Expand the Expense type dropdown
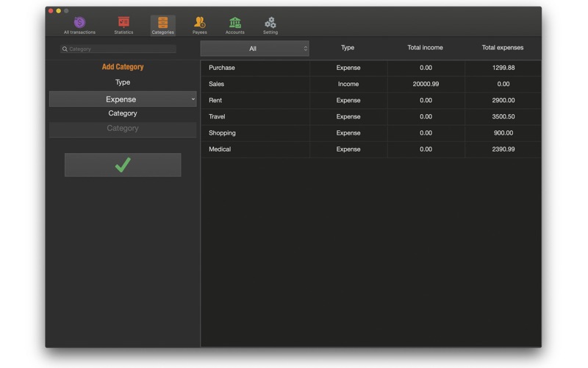 (x=123, y=99)
